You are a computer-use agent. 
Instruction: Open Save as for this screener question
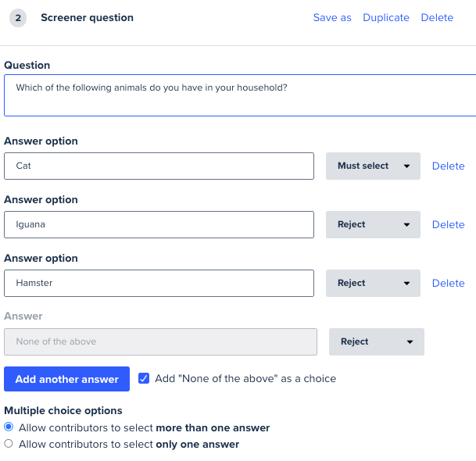332,18
